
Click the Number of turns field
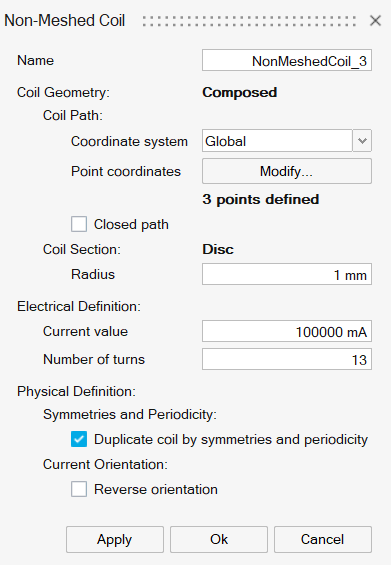point(287,359)
